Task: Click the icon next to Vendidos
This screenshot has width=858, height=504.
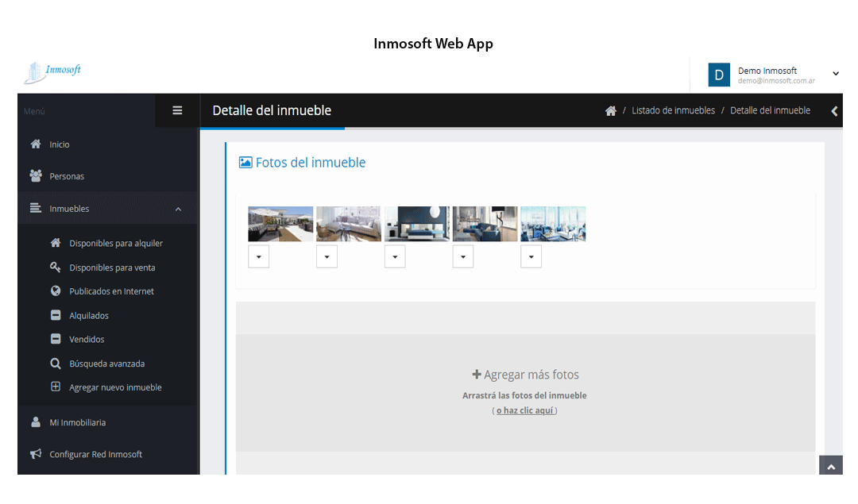Action: coord(56,339)
